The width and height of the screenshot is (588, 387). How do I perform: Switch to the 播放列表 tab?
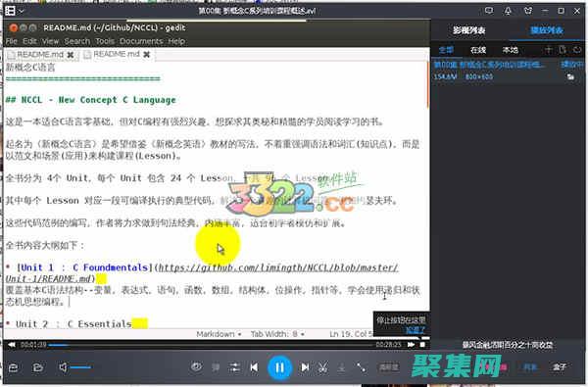(x=547, y=30)
